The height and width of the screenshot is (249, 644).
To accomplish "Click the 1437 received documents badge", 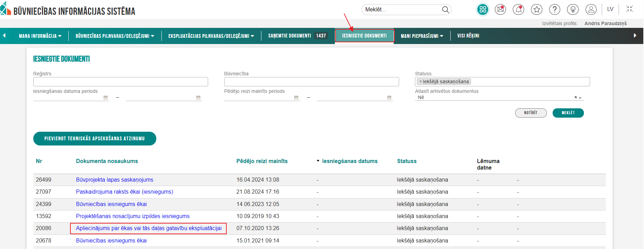I will 321,36.
